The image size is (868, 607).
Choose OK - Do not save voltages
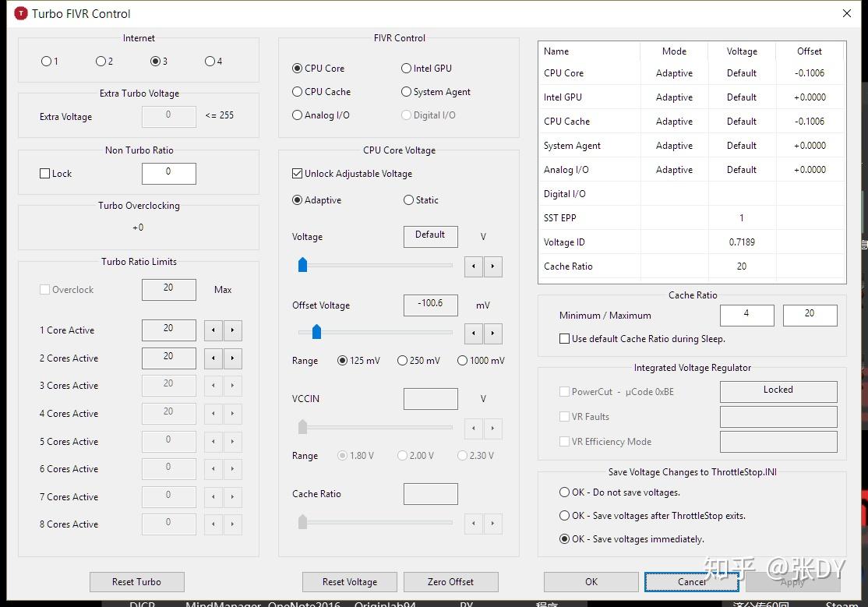[x=564, y=492]
